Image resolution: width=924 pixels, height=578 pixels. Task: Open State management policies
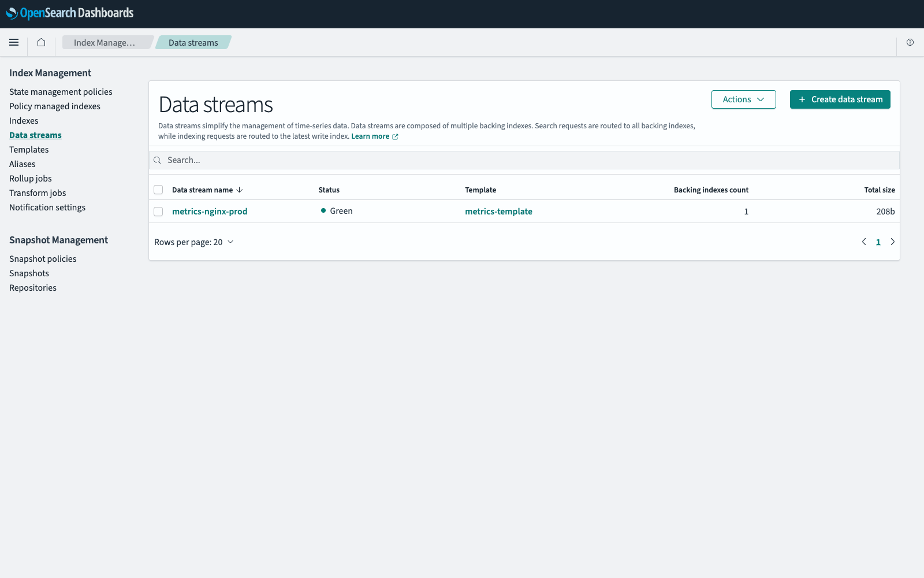click(x=61, y=92)
